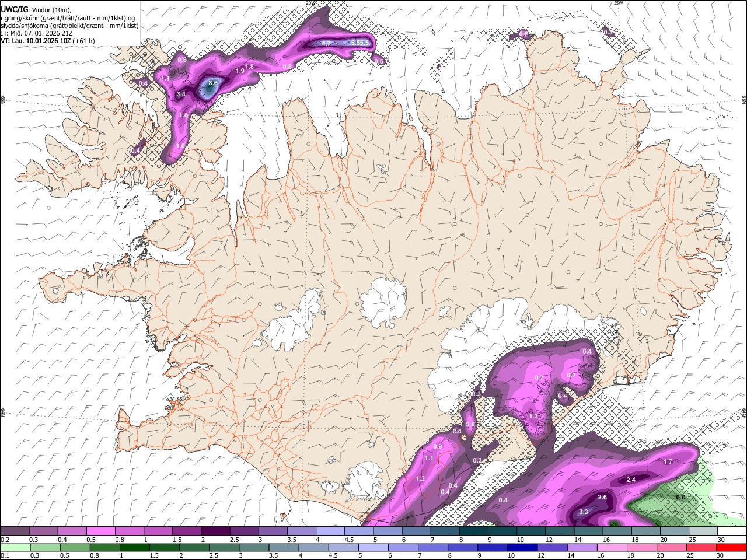
Task: Click the 0.6 value in green rain area
Action: coord(680,498)
